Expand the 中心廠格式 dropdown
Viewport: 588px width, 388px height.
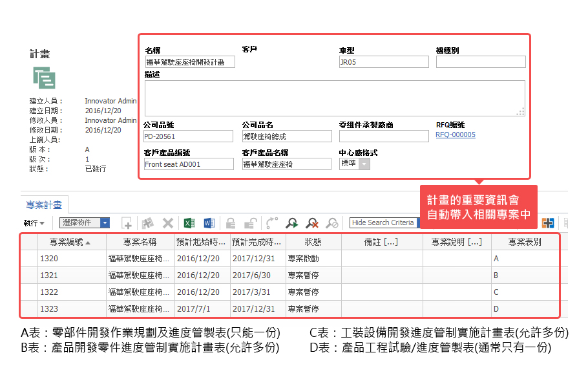pyautogui.click(x=364, y=164)
